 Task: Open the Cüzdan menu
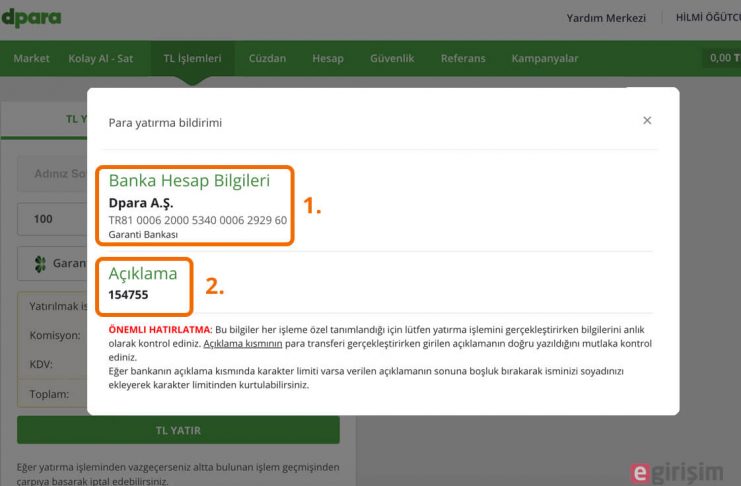coord(267,59)
